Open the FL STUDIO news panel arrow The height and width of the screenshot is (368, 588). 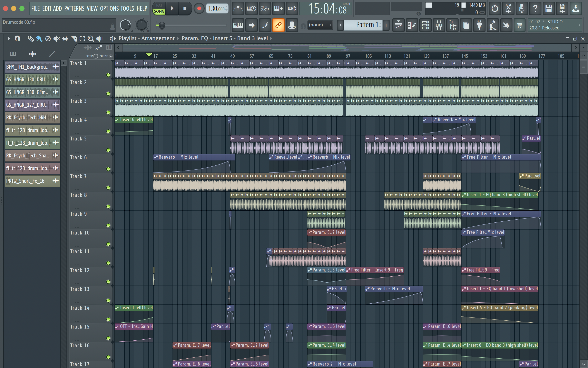[x=579, y=25]
